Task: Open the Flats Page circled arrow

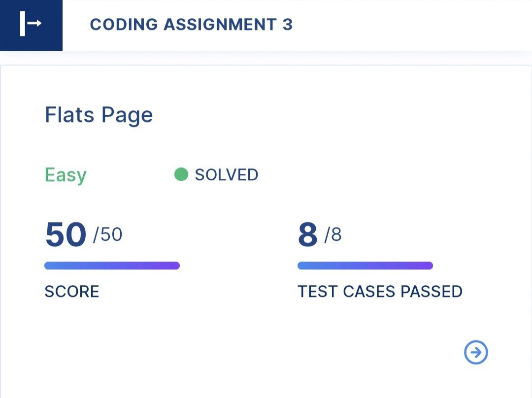Action: click(476, 352)
